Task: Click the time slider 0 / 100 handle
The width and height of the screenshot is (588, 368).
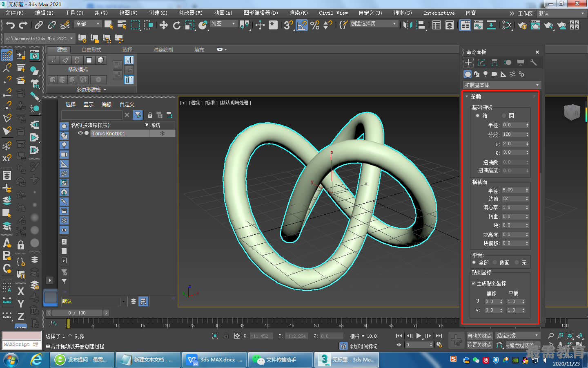Action: point(77,313)
